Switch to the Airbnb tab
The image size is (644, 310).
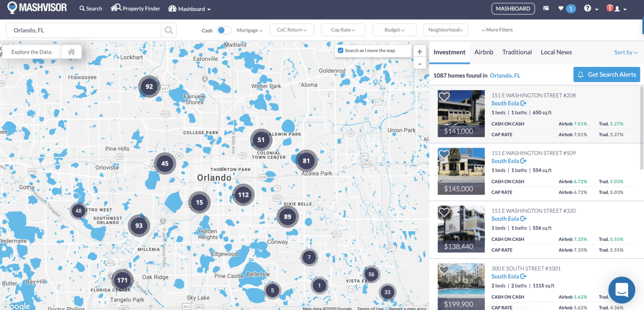[x=484, y=52]
